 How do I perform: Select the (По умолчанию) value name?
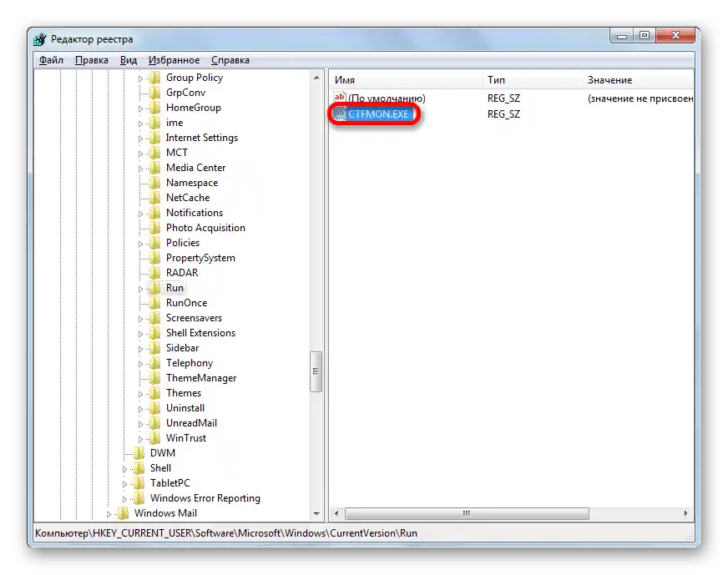[387, 98]
